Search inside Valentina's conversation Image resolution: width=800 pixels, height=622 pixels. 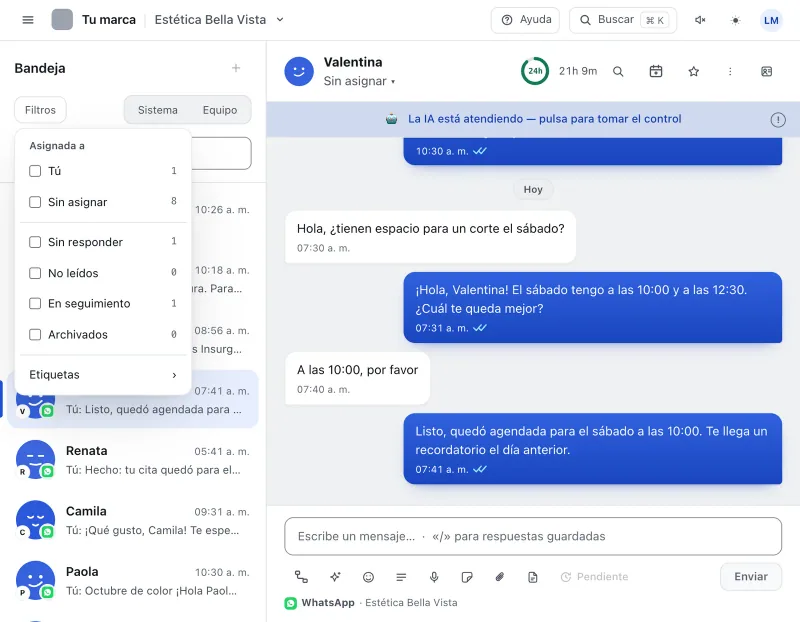click(x=618, y=71)
